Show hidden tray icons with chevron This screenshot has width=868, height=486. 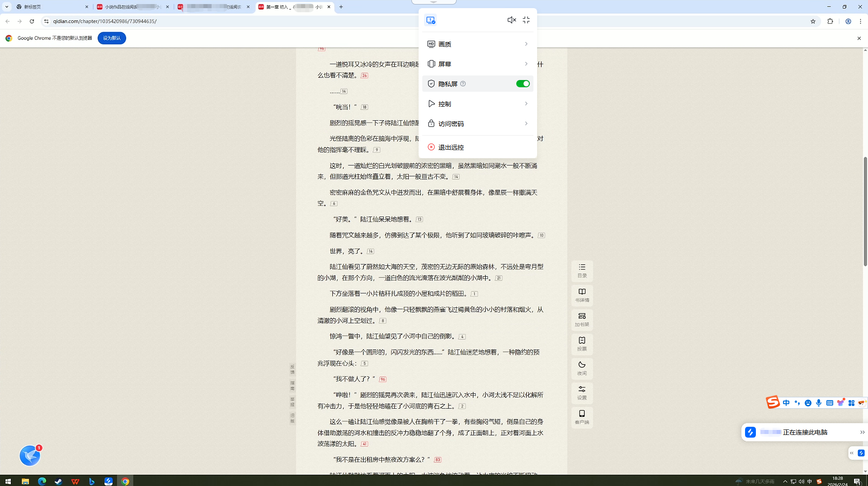click(785, 481)
